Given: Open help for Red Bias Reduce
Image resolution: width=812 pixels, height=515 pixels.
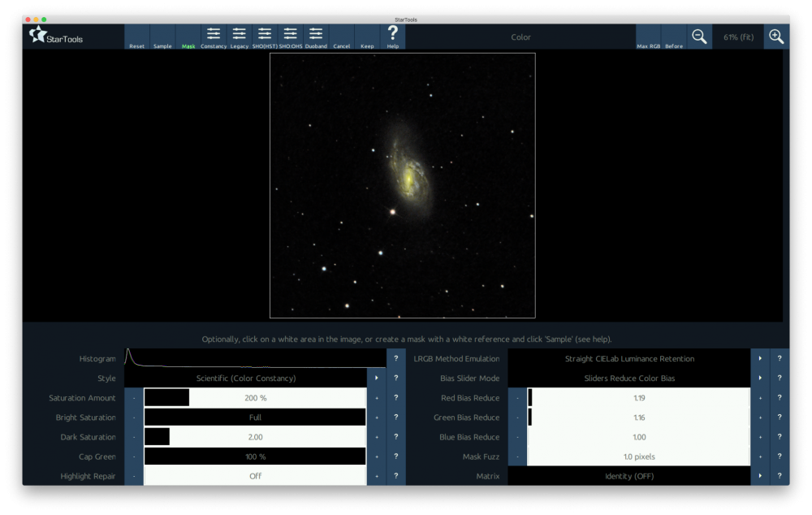Looking at the screenshot, I should tap(780, 398).
